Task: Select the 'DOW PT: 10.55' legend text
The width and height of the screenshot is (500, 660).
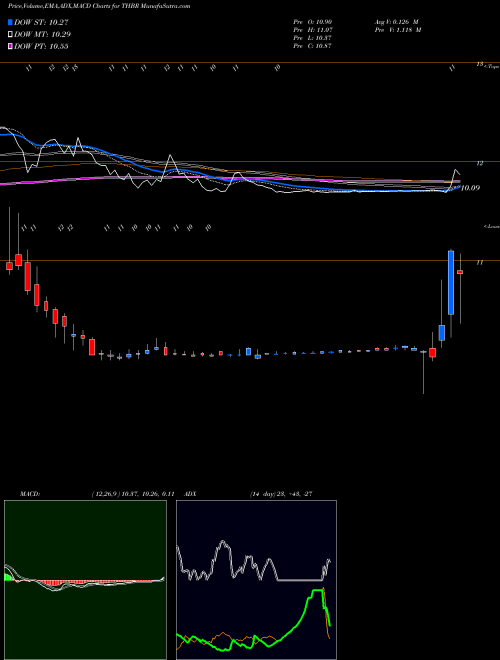Action: (41, 46)
